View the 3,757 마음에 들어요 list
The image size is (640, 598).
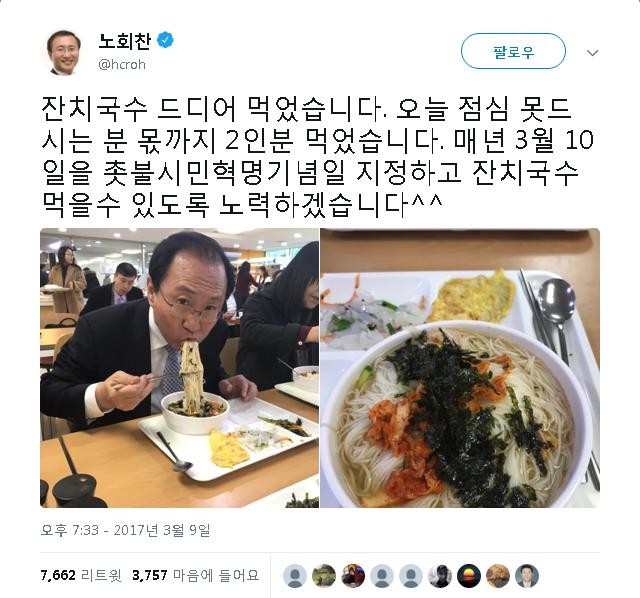(196, 576)
